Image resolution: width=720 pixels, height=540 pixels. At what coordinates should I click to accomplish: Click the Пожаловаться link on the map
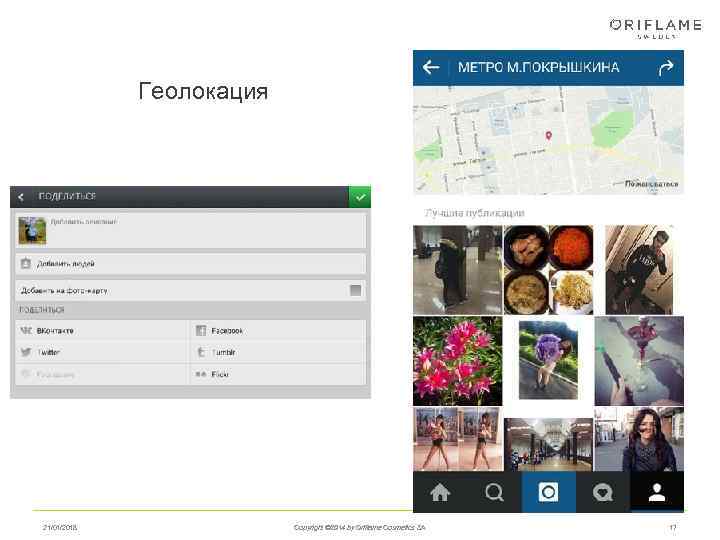(x=651, y=184)
